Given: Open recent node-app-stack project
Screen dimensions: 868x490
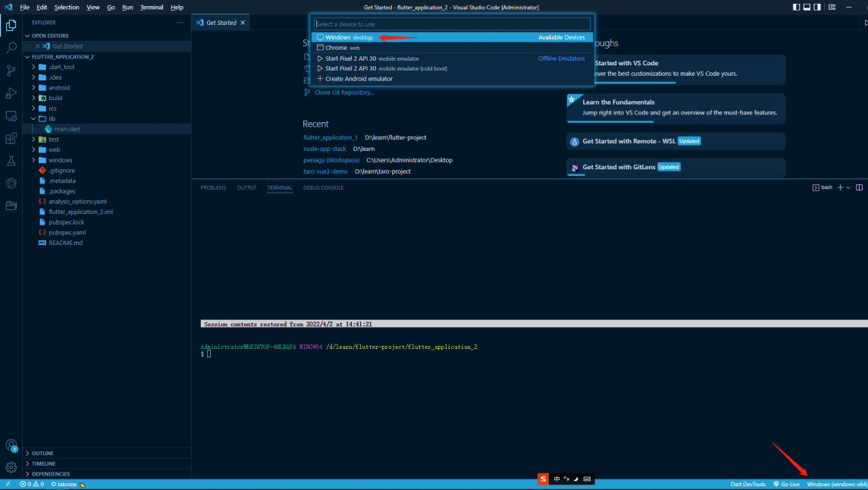Looking at the screenshot, I should (x=324, y=149).
